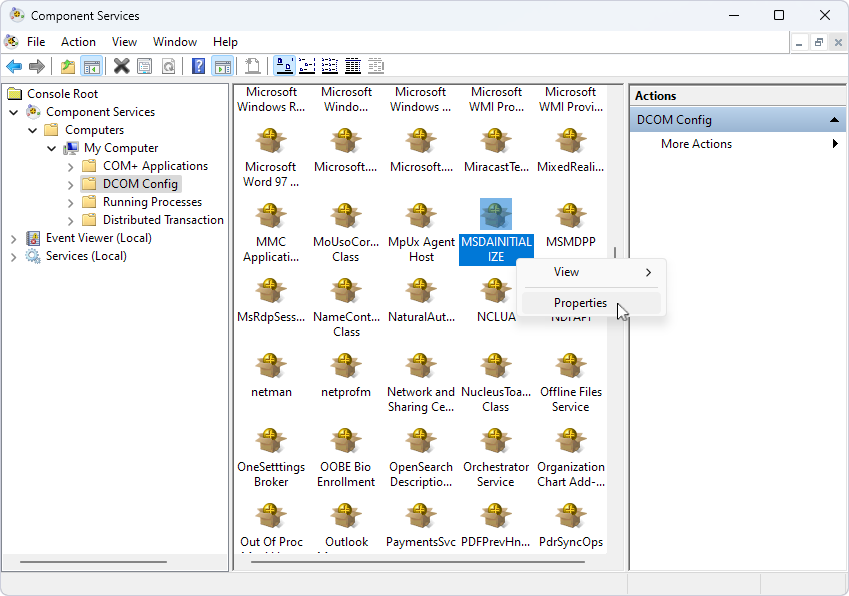
Task: Expand the DCOM Config tree node
Action: pyautogui.click(x=70, y=185)
